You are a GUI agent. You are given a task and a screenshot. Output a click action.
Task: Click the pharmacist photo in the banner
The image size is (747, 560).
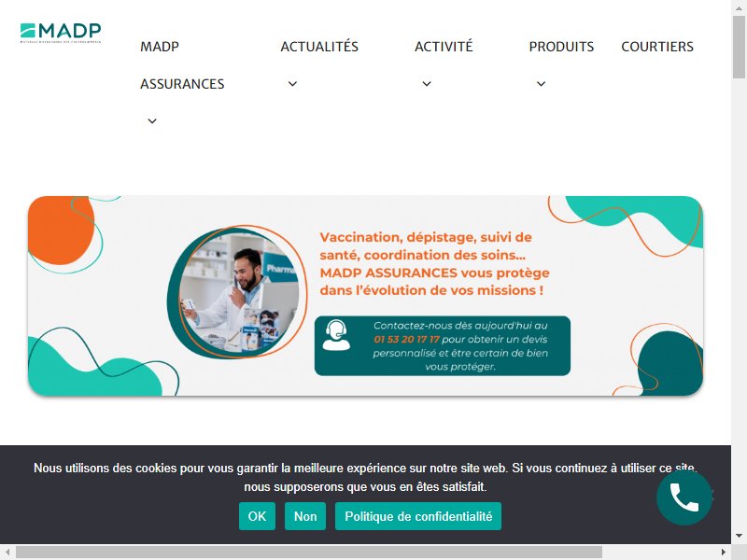(237, 292)
